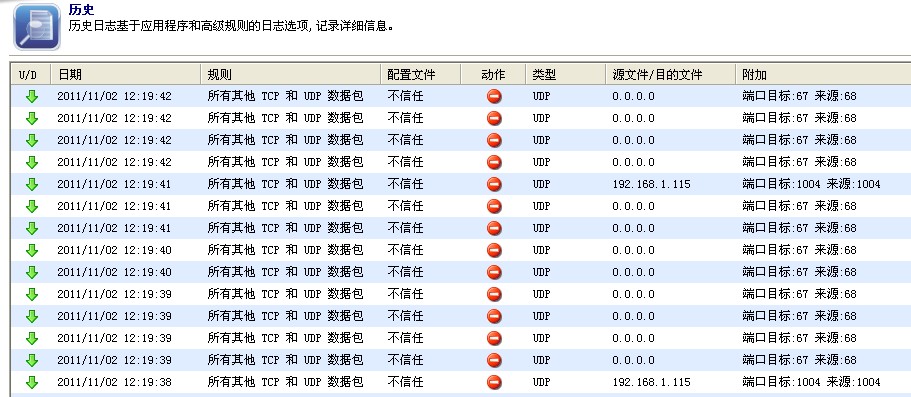This screenshot has height=397, width=911.
Task: Click 不信任 in the 12:19:38 row
Action: [x=406, y=382]
